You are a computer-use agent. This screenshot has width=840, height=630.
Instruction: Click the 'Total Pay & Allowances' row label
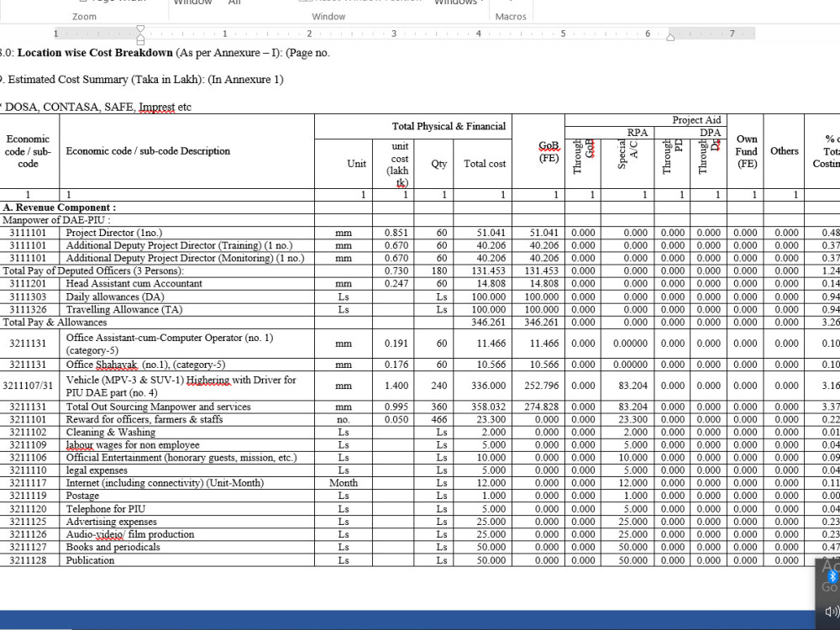pos(55,322)
